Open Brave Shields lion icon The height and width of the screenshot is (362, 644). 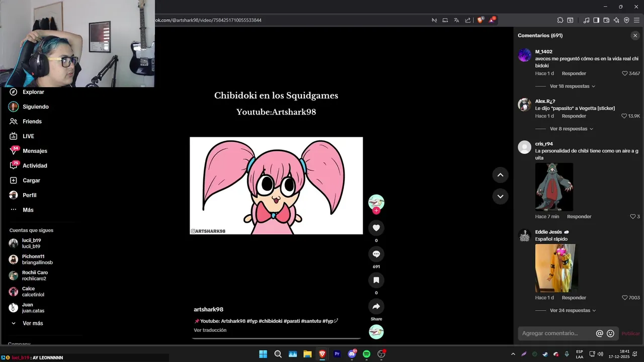point(480,20)
